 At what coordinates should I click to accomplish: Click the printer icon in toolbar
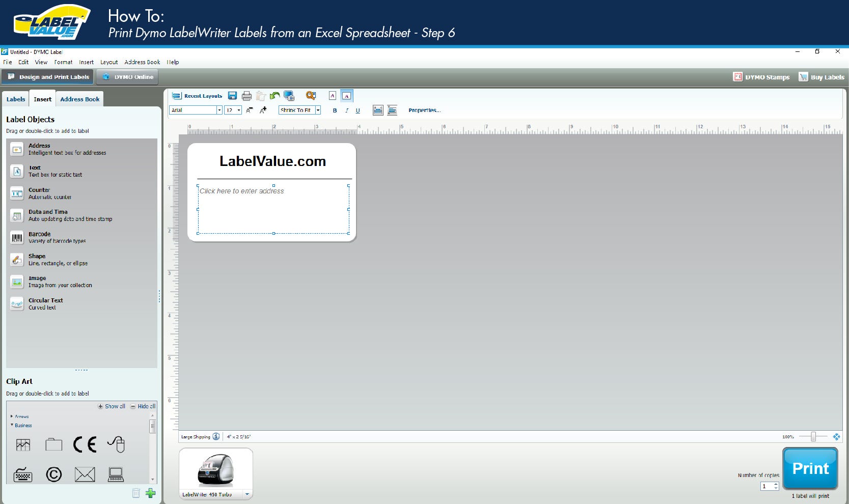tap(247, 96)
